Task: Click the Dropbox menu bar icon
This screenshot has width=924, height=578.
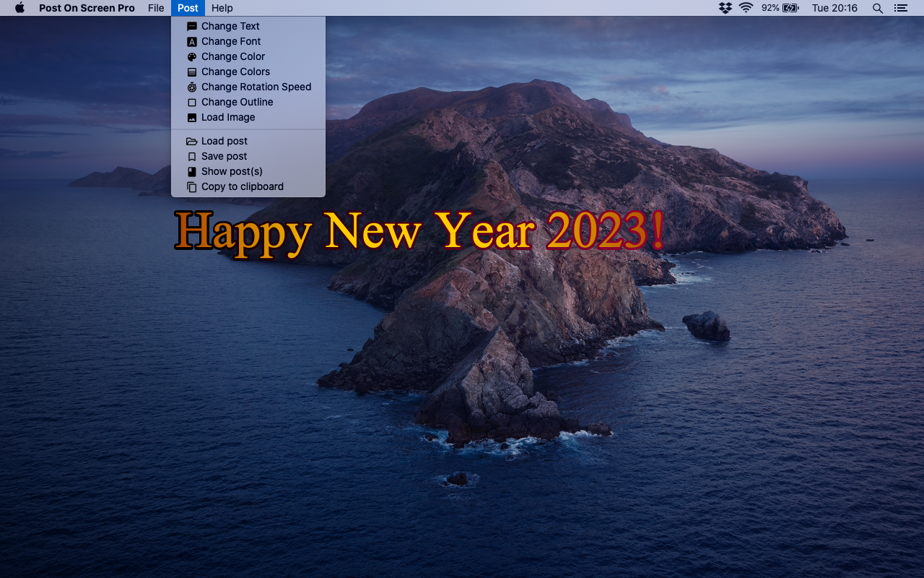Action: click(x=725, y=8)
